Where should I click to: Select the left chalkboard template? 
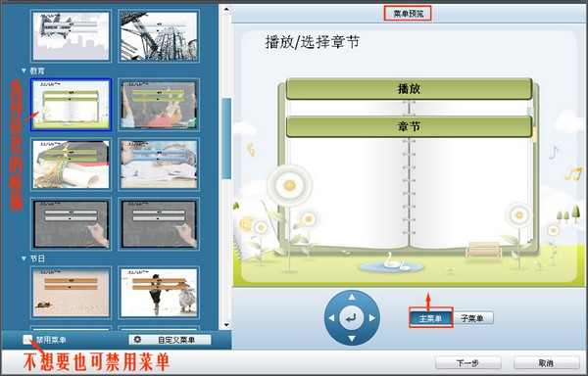tap(71, 223)
